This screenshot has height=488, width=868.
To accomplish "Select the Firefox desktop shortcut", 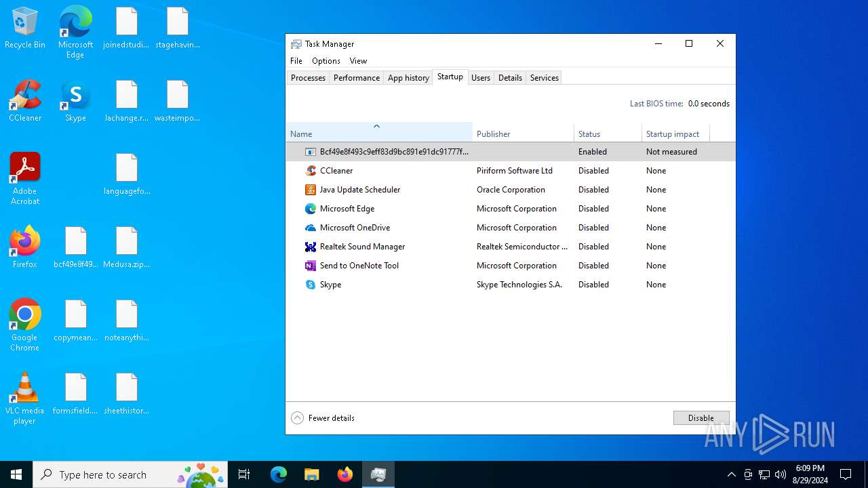I will [x=25, y=247].
